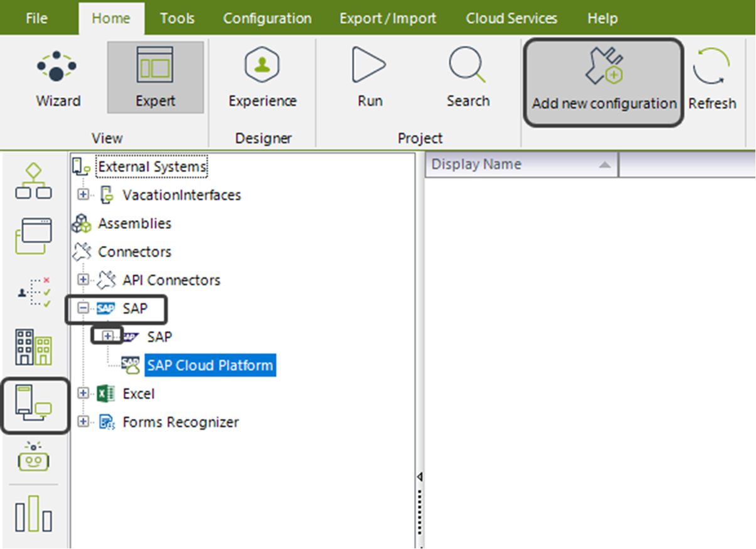
Task: Click the SAP Cloud Platform icon
Action: coord(130,366)
